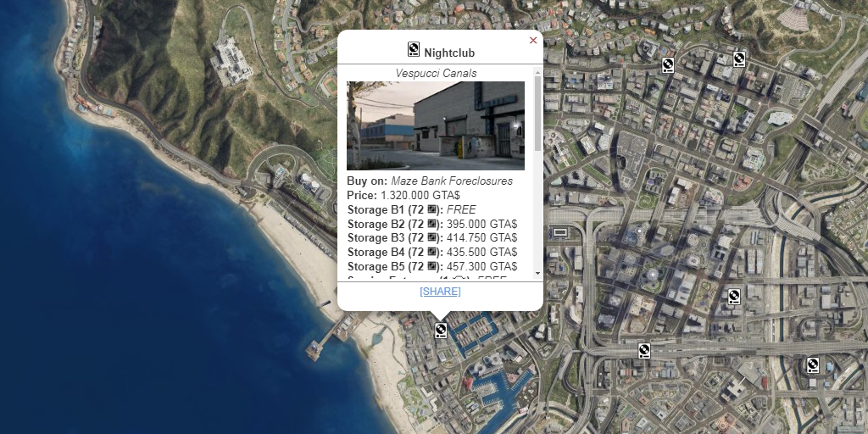Click the turntable icon beside the Nightclub title
This screenshot has width=868, height=434.
[x=414, y=49]
